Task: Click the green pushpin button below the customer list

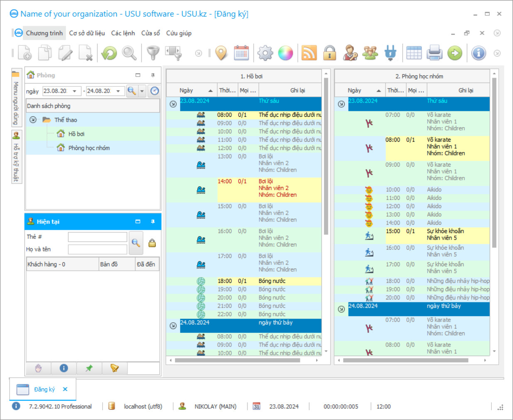Action: coord(89,368)
